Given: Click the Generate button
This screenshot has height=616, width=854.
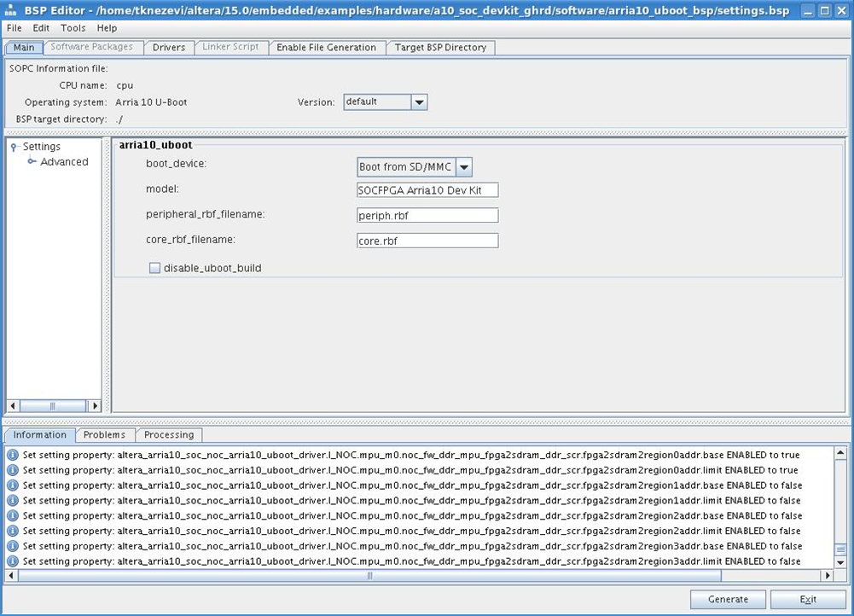Looking at the screenshot, I should [729, 599].
